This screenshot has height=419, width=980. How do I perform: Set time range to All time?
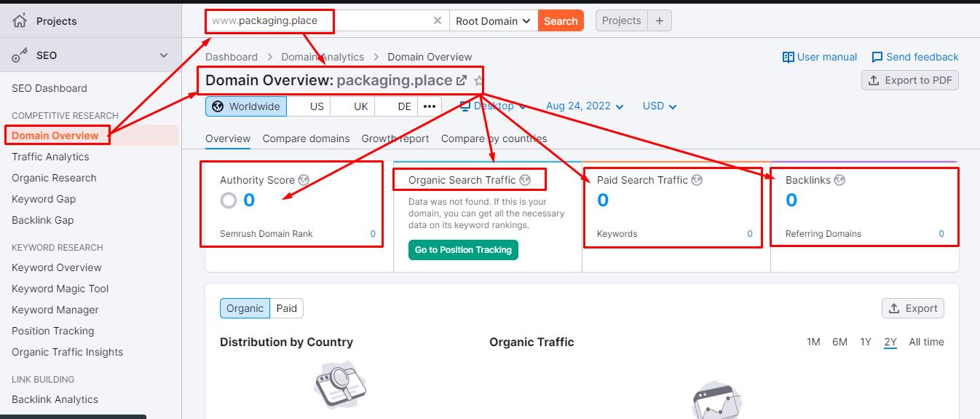926,342
